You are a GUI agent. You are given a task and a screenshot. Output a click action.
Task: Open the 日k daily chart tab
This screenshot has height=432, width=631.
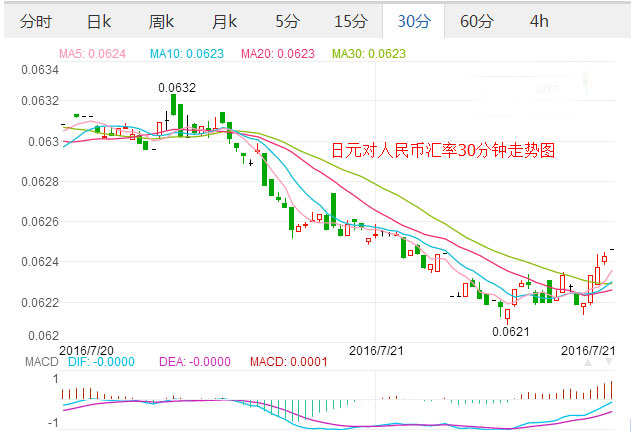click(99, 21)
